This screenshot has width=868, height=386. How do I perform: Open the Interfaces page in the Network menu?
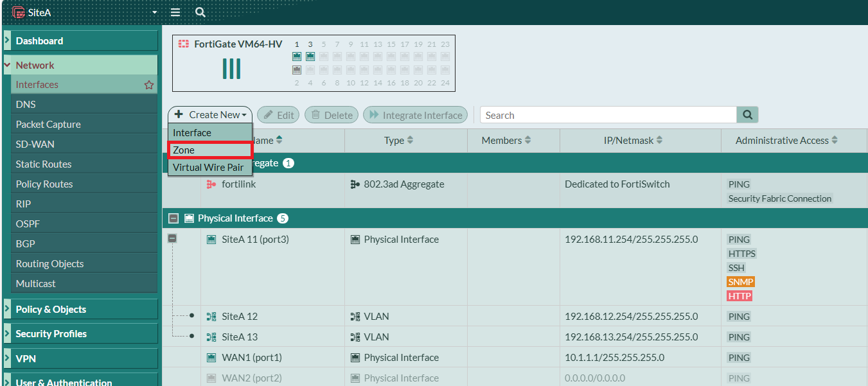point(84,85)
